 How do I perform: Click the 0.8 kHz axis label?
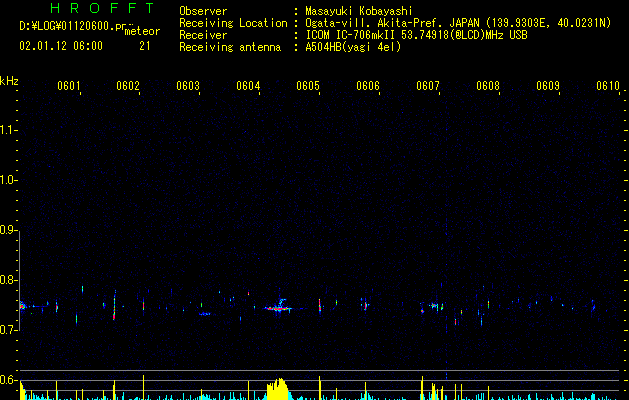(8, 280)
